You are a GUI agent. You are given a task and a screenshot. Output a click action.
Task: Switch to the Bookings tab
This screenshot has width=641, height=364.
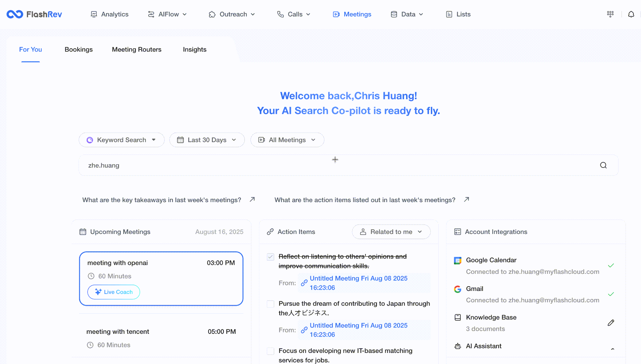coord(79,50)
